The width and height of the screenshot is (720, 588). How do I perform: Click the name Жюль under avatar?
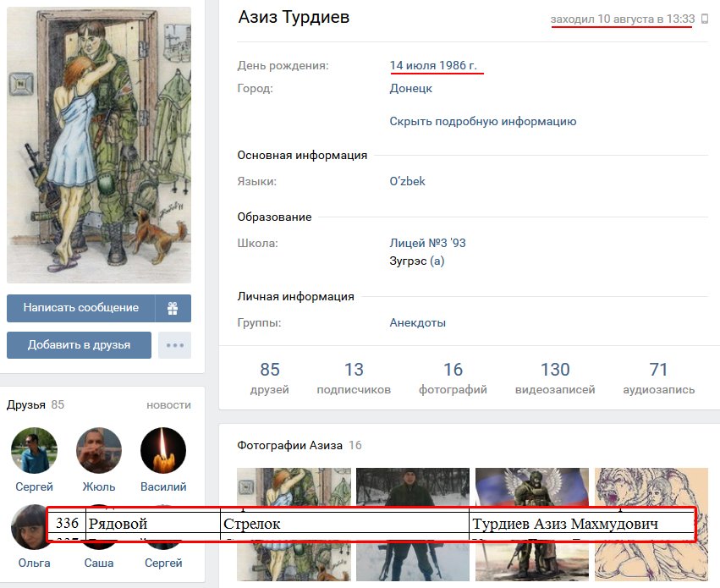(x=99, y=486)
